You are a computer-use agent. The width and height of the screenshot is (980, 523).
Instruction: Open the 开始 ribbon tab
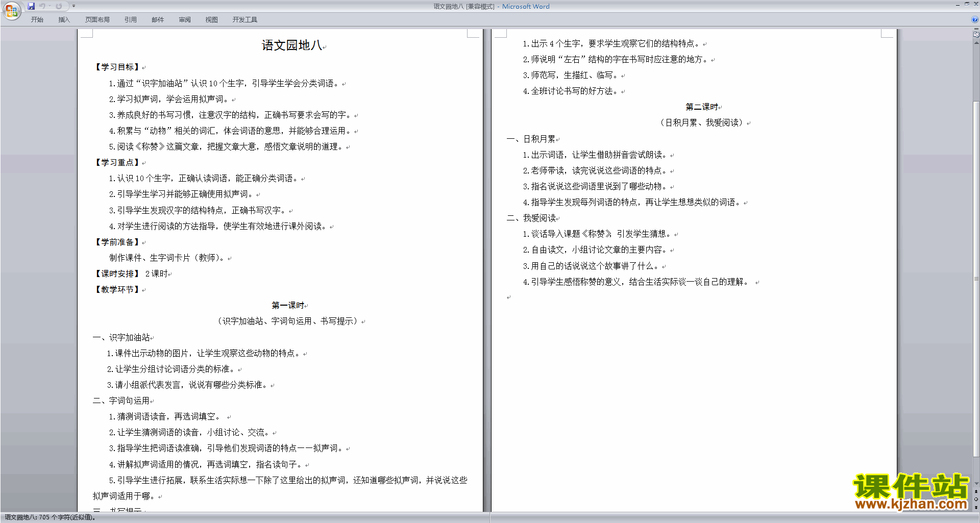(x=37, y=20)
